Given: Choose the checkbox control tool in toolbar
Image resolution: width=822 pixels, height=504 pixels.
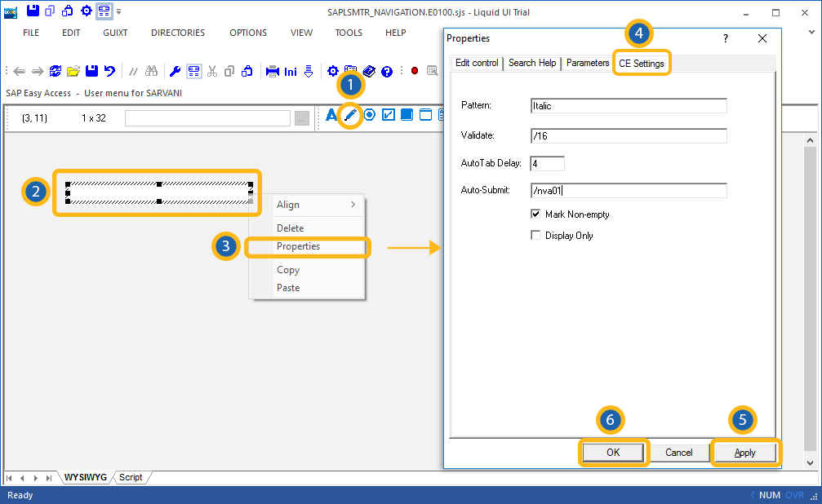Looking at the screenshot, I should [x=389, y=115].
